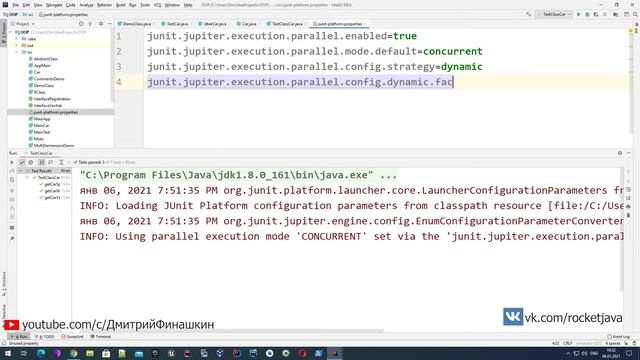Switch to DemoClass.java editor tab

(136, 24)
